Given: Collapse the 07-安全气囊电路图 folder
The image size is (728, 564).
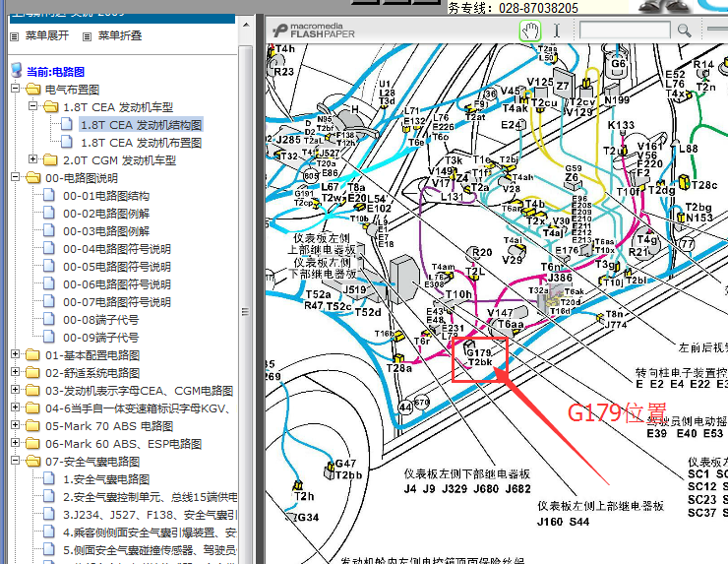Looking at the screenshot, I should [x=15, y=461].
